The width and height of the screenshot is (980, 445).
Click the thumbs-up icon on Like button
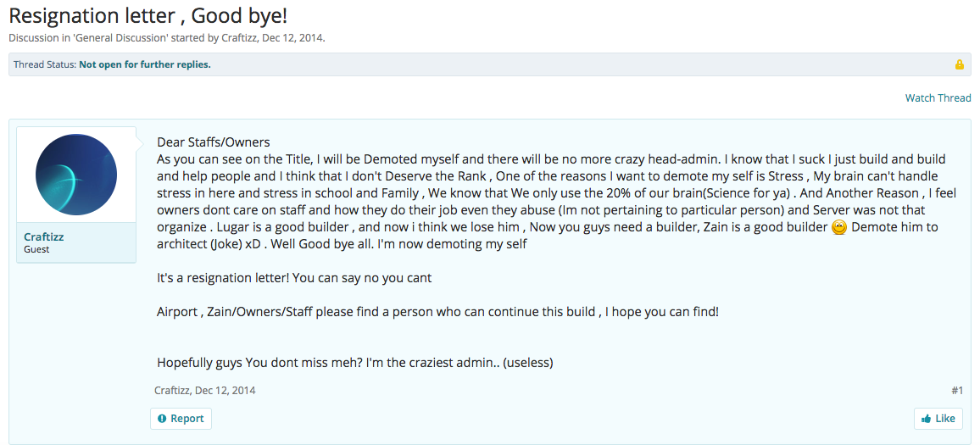pos(926,419)
